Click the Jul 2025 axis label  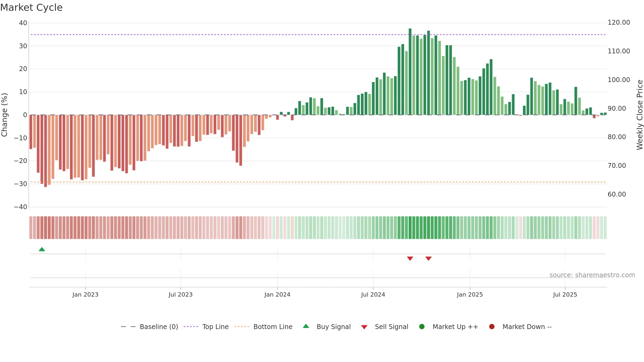click(565, 295)
